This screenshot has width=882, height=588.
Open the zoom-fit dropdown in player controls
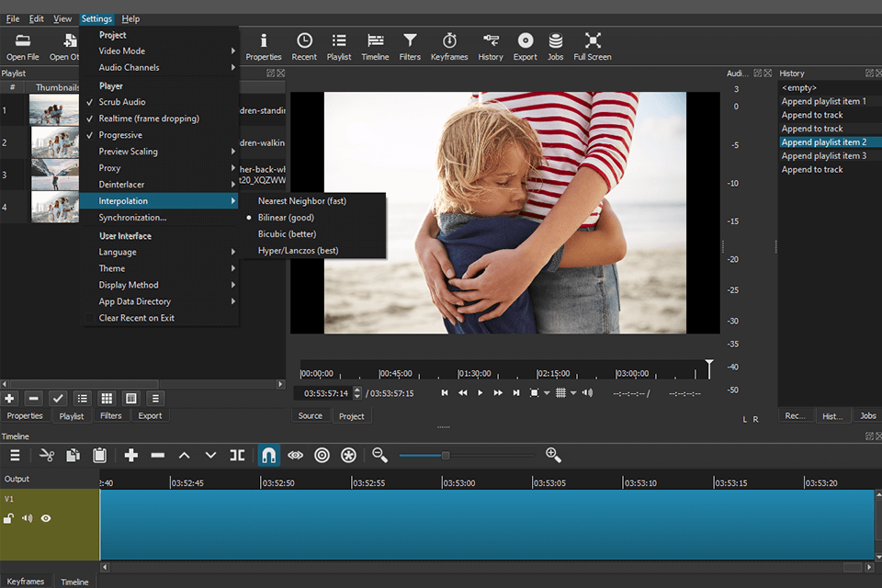547,392
